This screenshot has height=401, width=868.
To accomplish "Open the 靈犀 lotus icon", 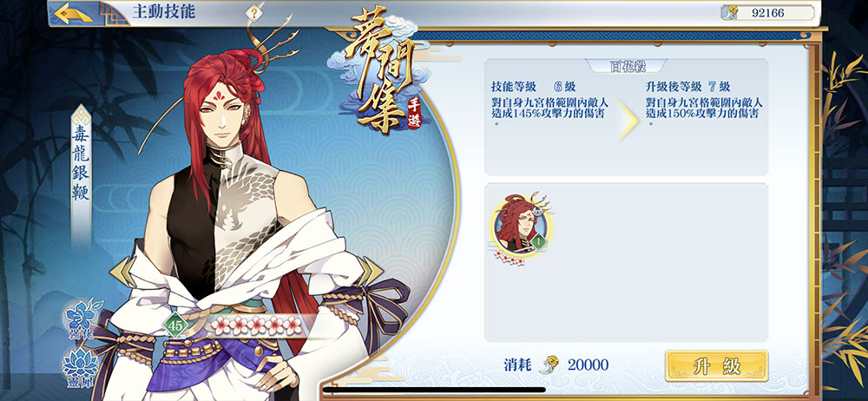I will coord(81,367).
